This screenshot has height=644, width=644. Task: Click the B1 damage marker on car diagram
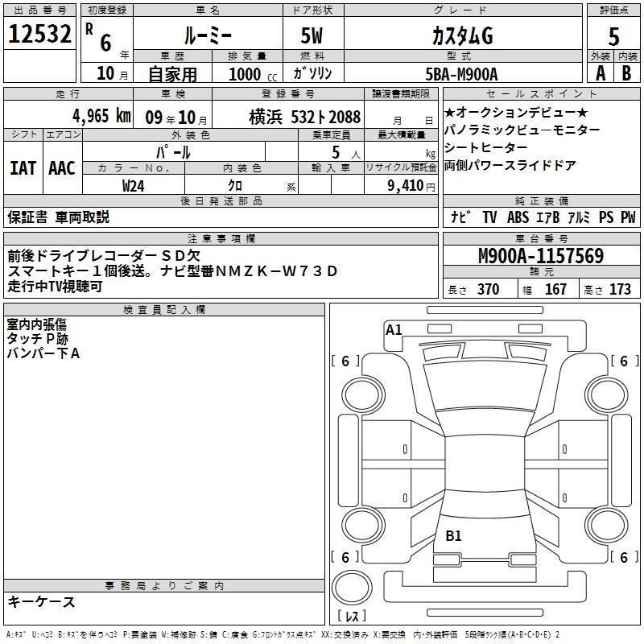[x=453, y=536]
